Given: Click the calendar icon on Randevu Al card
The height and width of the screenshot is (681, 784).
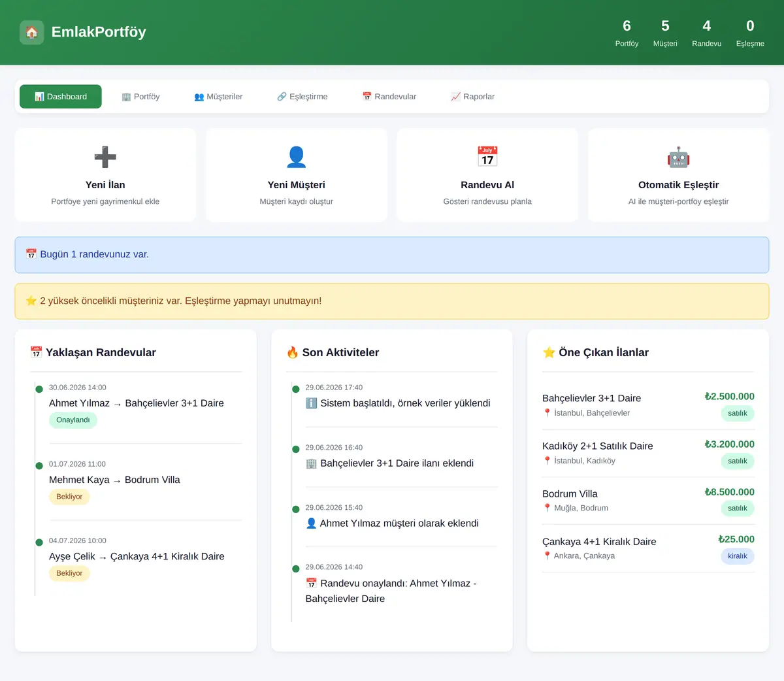Looking at the screenshot, I should [x=487, y=157].
